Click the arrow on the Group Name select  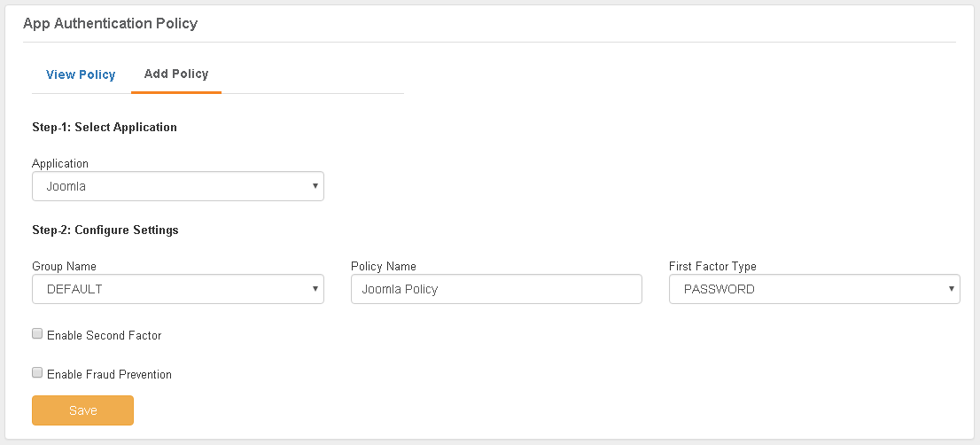[x=315, y=289]
